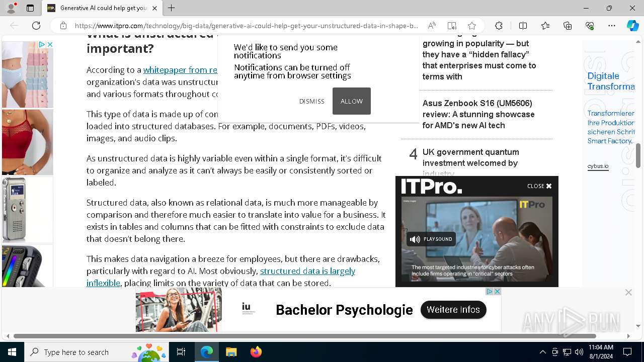644x362 pixels.
Task: Dismiss bottom sticky ad bar X
Action: (x=628, y=293)
